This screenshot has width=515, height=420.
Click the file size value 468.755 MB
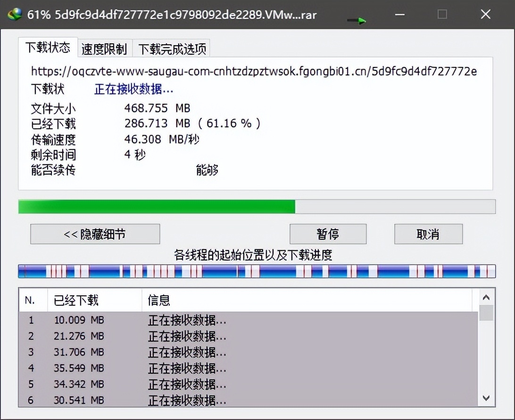point(157,108)
